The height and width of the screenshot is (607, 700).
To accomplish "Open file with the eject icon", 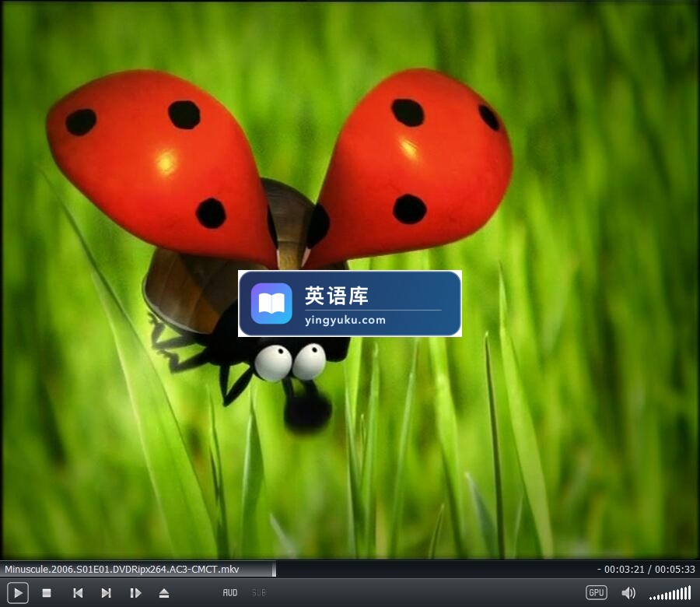I will 164,593.
